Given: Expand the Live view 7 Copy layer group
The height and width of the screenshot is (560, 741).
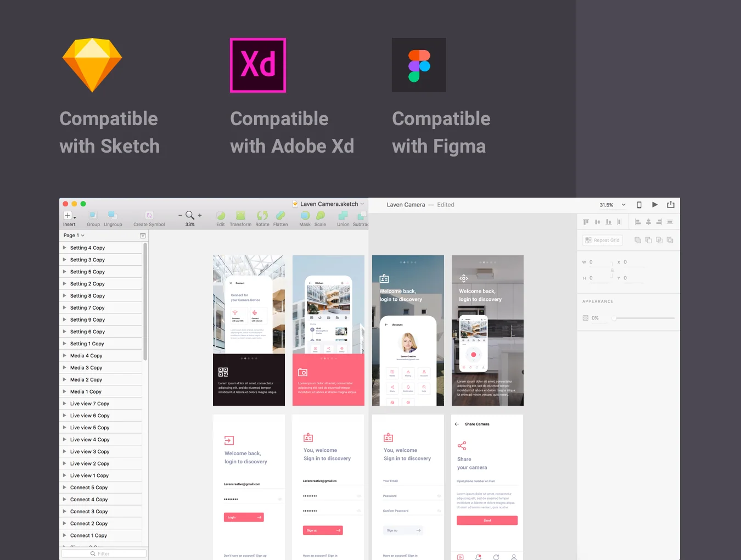Looking at the screenshot, I should click(65, 404).
